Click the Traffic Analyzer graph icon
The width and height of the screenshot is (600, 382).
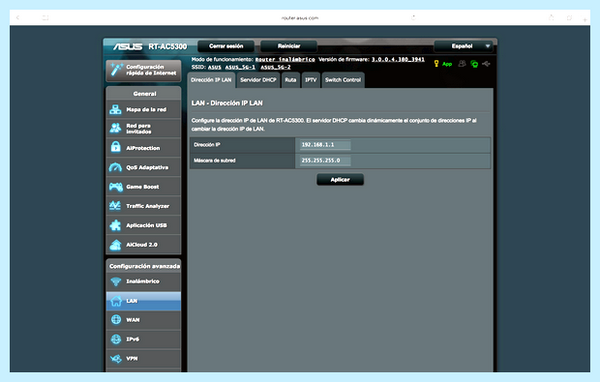[x=115, y=206]
